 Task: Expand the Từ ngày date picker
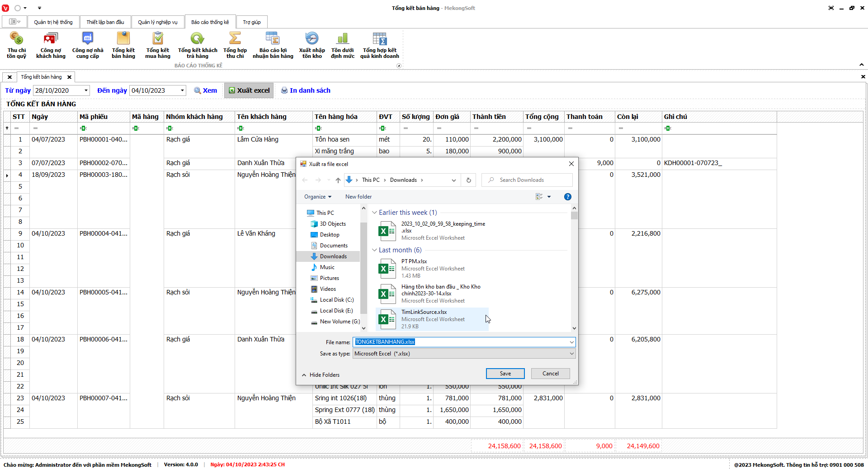pyautogui.click(x=86, y=90)
